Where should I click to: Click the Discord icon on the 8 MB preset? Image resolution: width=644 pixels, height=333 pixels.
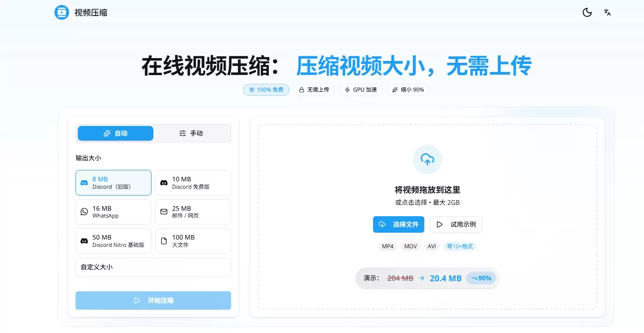[x=84, y=182]
